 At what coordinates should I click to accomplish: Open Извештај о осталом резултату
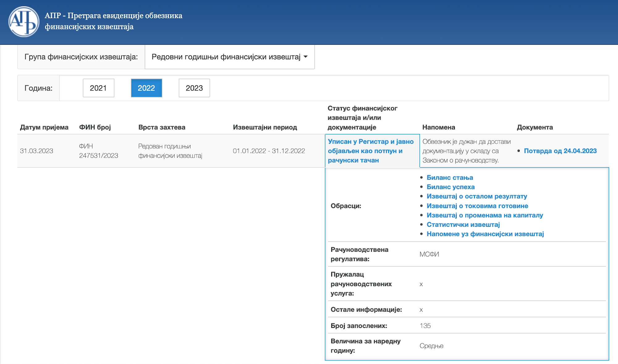(x=477, y=196)
